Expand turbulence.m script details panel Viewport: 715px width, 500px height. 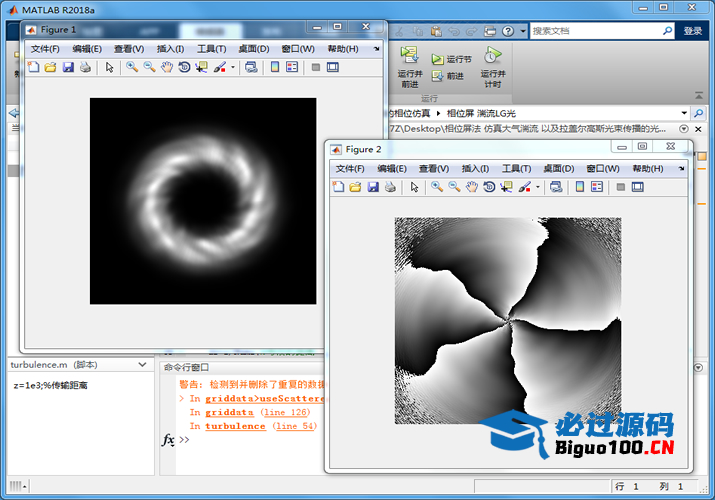[141, 366]
